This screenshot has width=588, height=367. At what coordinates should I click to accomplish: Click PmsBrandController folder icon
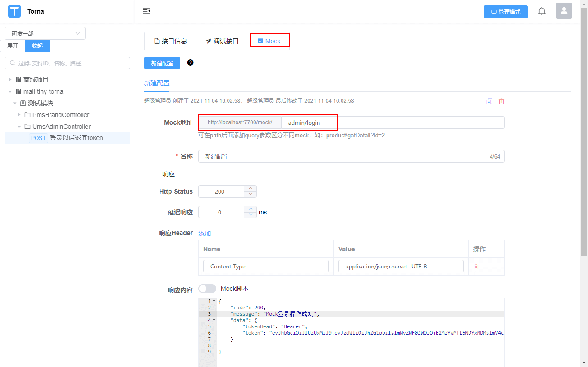click(27, 115)
